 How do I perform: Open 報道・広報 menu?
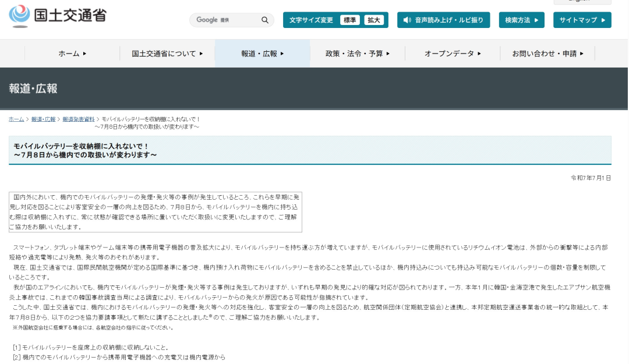pyautogui.click(x=262, y=54)
